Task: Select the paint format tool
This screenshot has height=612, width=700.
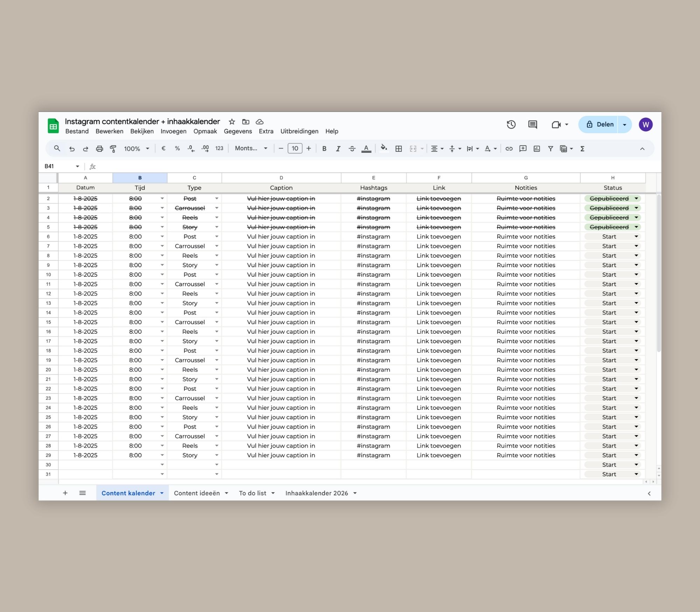Action: point(113,149)
